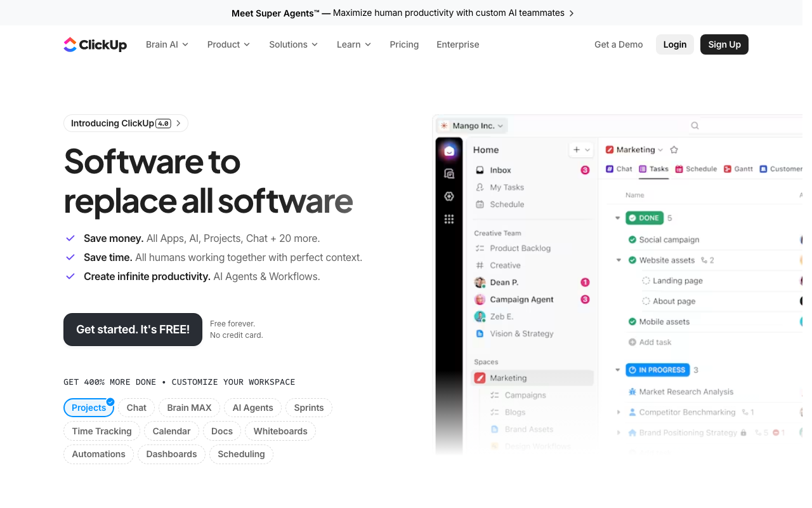The height and width of the screenshot is (508, 812).
Task: Open the Creative channel with hash icon
Action: coord(504,265)
